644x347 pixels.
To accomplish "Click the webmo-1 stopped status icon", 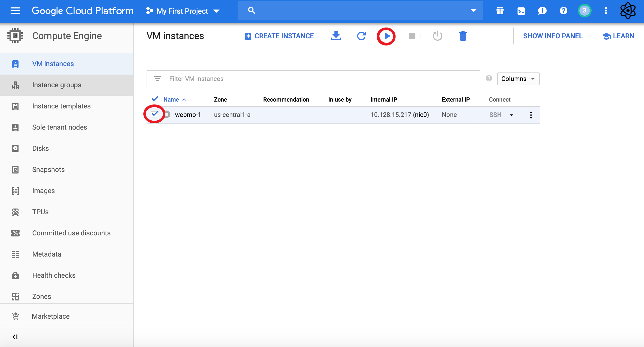I will coord(167,115).
